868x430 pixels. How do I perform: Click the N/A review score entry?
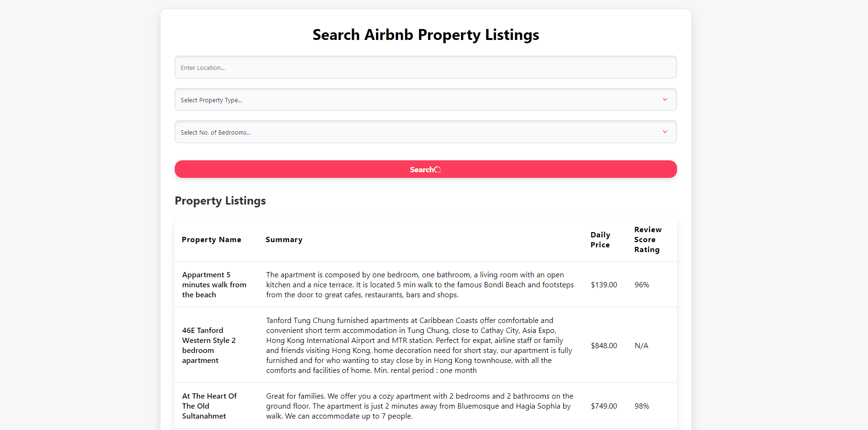click(641, 345)
